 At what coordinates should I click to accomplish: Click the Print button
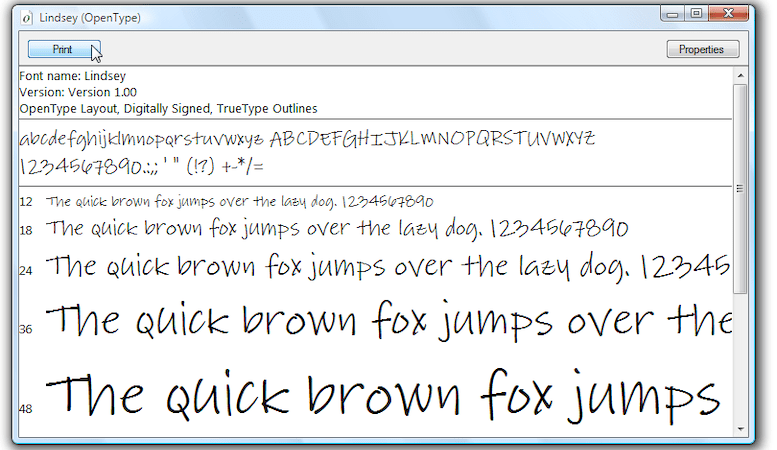pyautogui.click(x=64, y=49)
